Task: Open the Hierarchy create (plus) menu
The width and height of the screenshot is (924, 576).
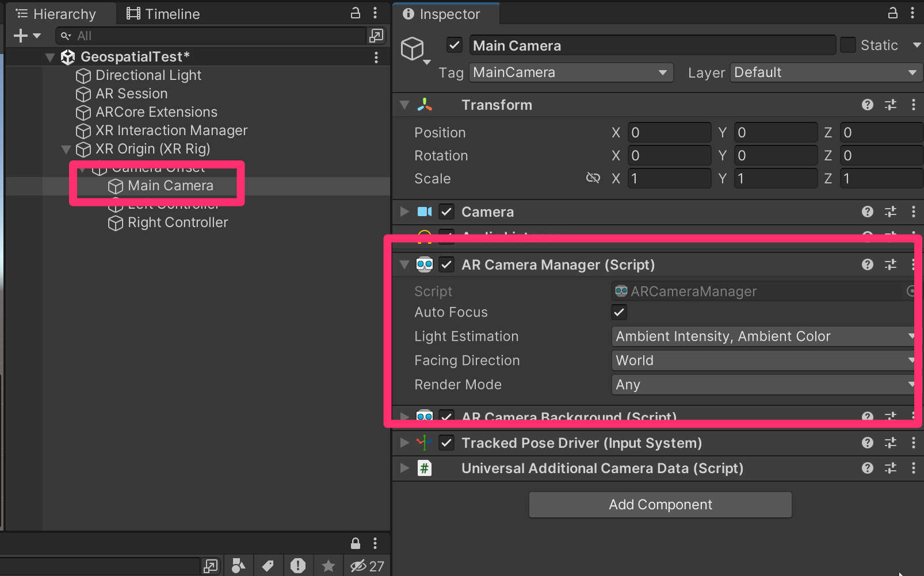Action: pos(26,36)
